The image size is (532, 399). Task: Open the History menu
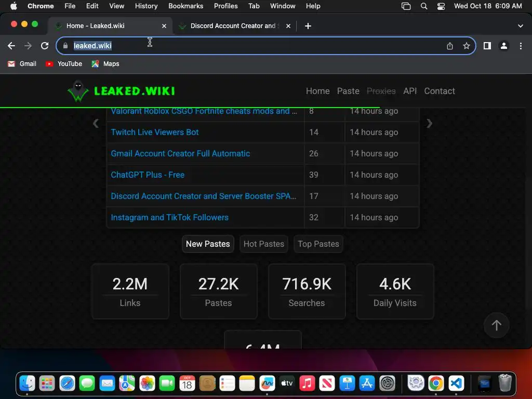click(x=146, y=6)
